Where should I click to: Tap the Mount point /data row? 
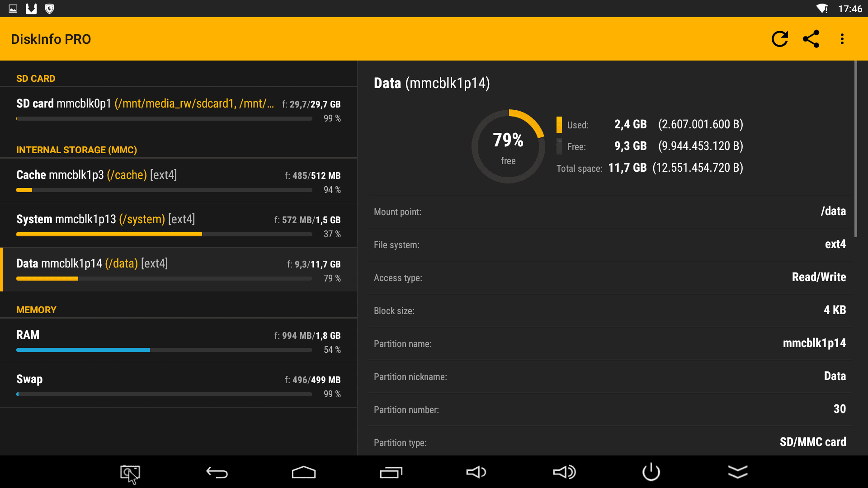(610, 211)
